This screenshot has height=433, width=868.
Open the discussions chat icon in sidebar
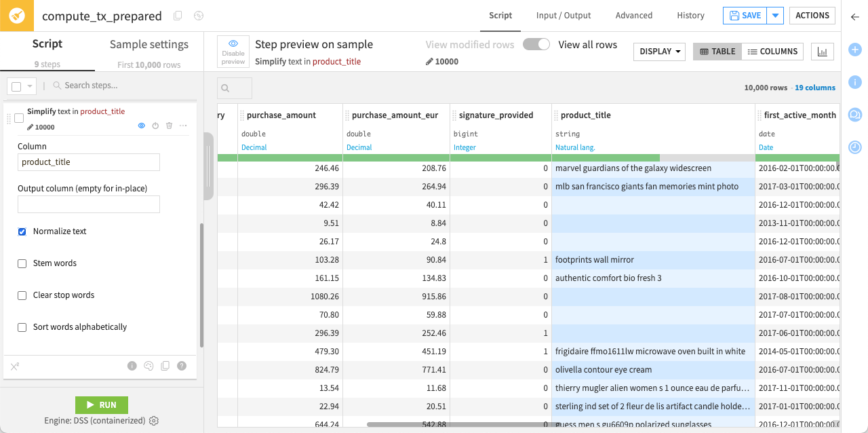coord(855,114)
